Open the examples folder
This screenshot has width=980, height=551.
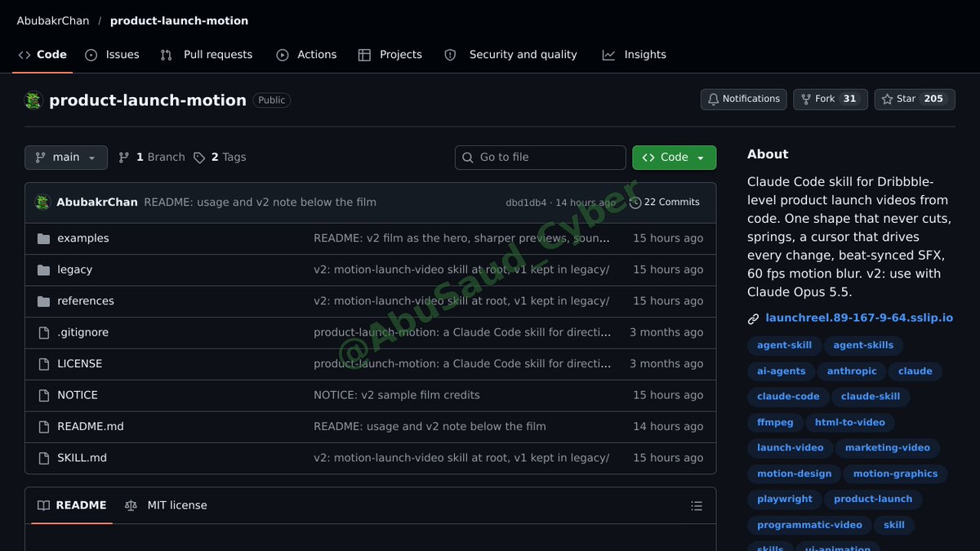82,238
